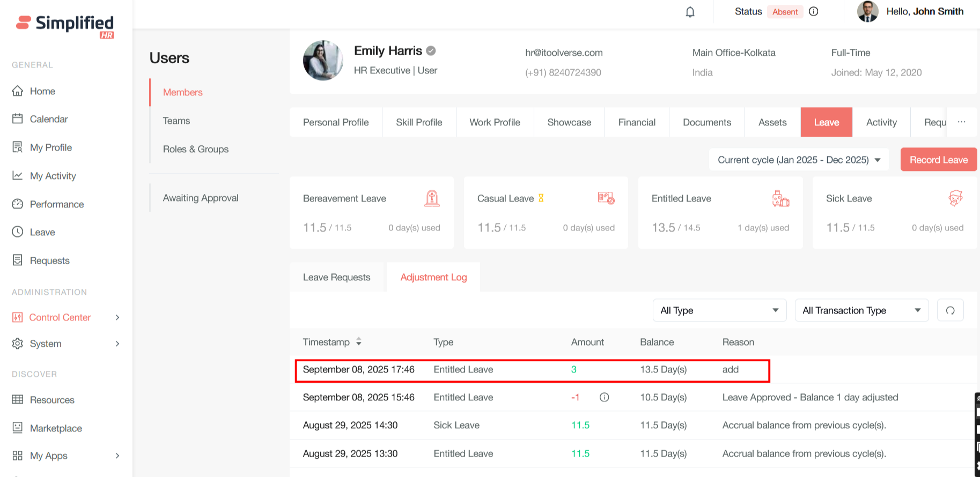
Task: Switch to the Leave Requests tab
Action: point(336,277)
